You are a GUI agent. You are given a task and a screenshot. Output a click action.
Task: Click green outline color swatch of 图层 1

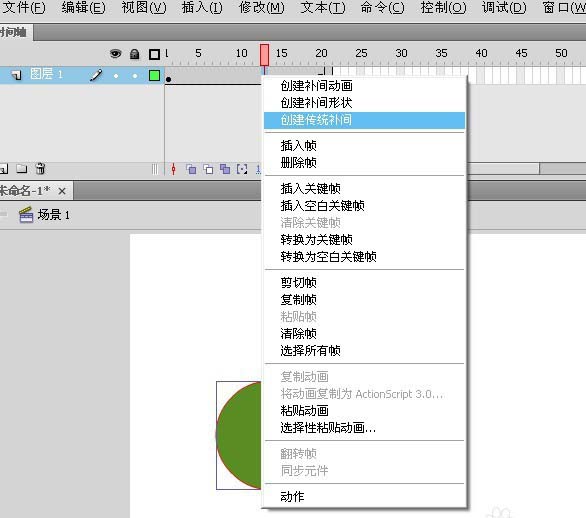pyautogui.click(x=154, y=75)
